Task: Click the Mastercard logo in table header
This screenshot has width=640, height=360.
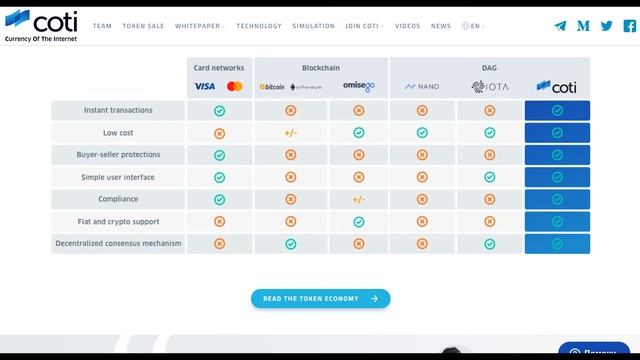Action: click(x=235, y=87)
